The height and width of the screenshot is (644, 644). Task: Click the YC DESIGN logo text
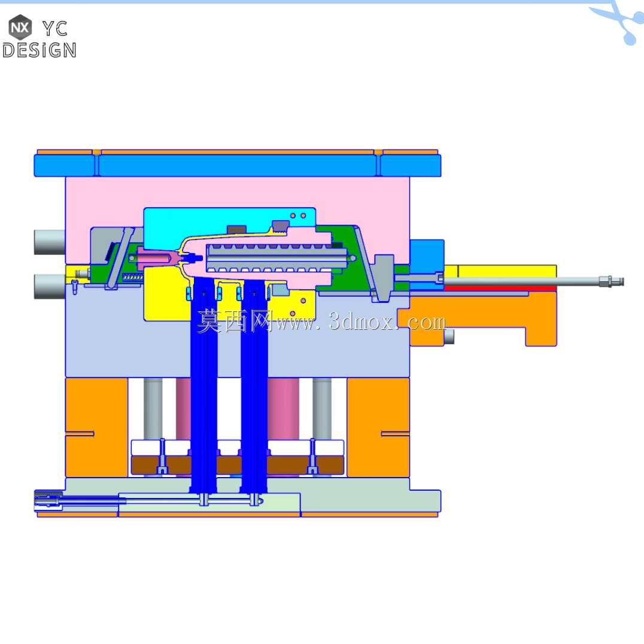pos(40,40)
